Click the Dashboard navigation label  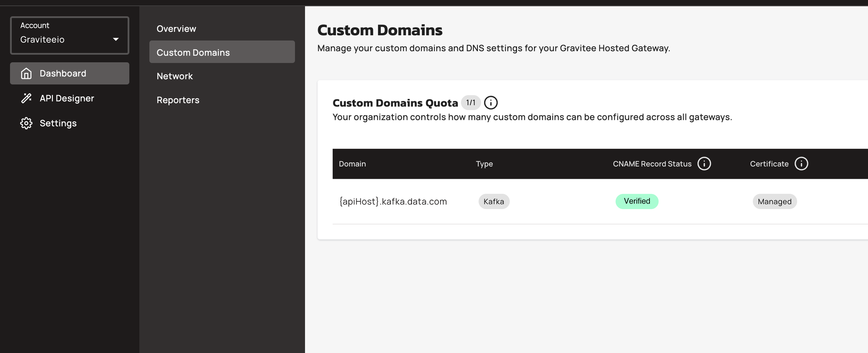point(63,73)
